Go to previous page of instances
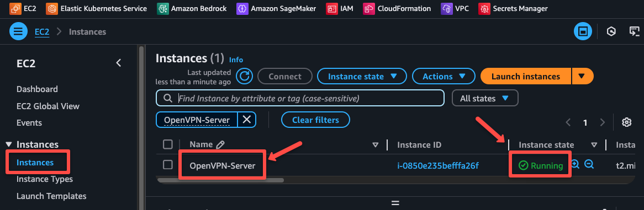 568,122
